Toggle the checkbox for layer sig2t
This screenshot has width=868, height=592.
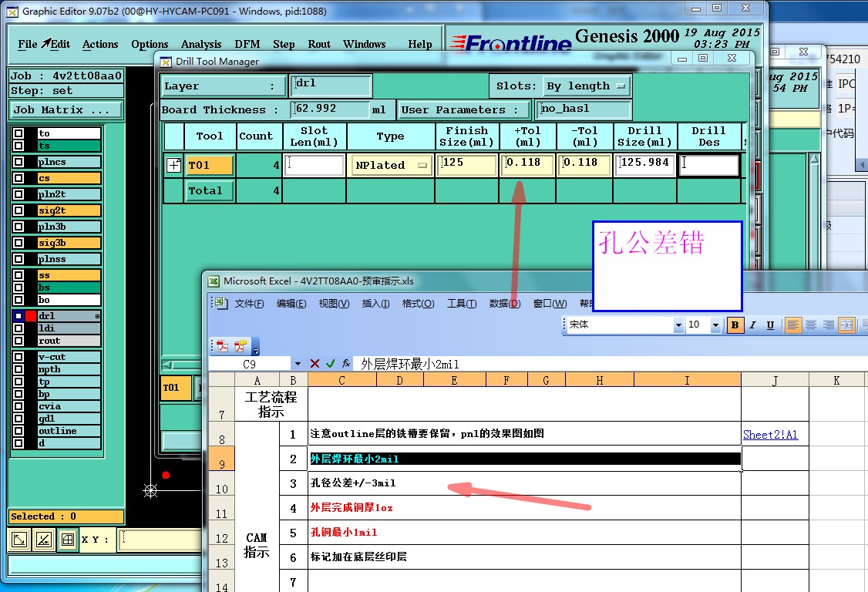point(19,210)
